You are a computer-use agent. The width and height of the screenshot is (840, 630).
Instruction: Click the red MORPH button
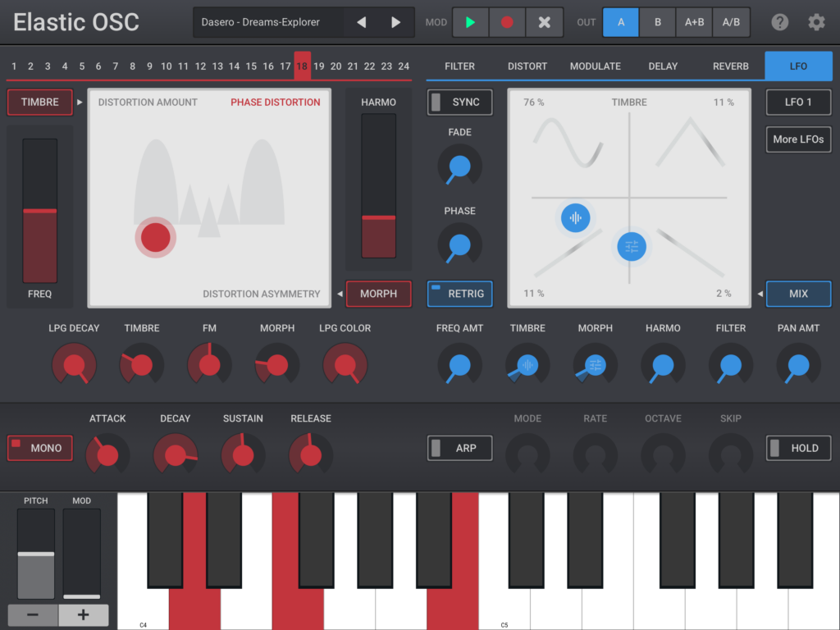(x=379, y=294)
